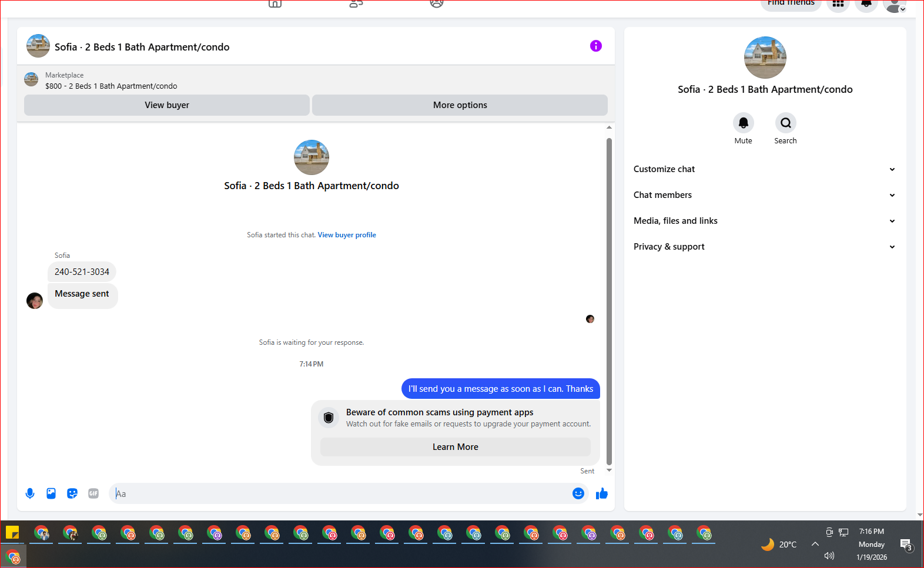Click chat vertical scrollbar

point(609,301)
